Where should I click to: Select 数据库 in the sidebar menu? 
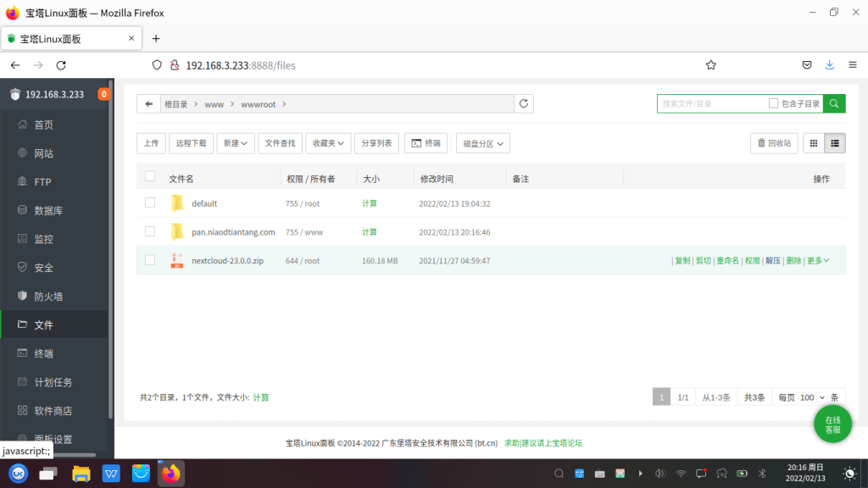tap(47, 210)
